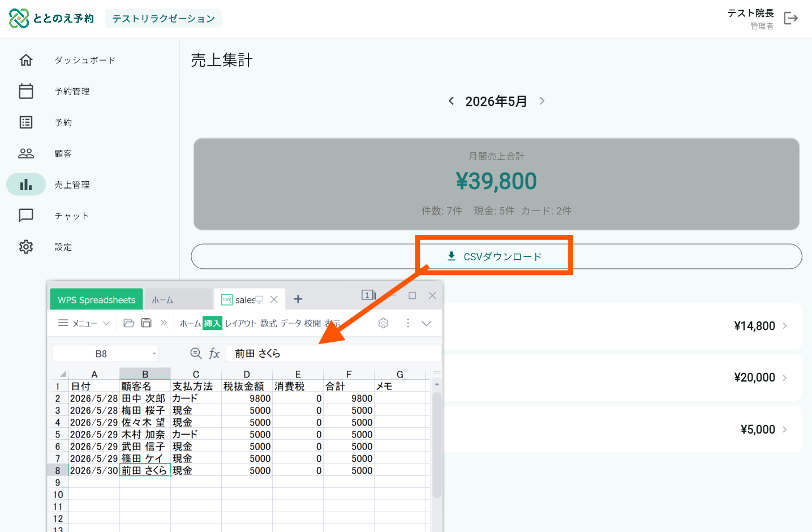The height and width of the screenshot is (532, 812).
Task: Open the WPS gear settings icon
Action: point(383,323)
